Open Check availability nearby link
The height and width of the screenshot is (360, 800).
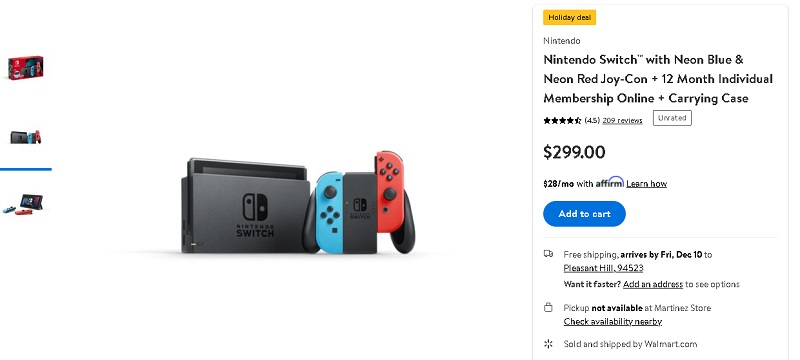tap(612, 321)
